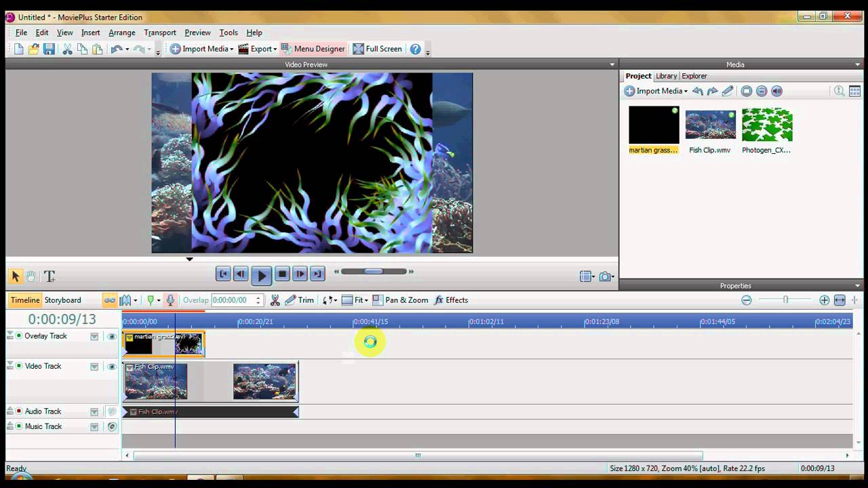Viewport: 868px width, 488px height.
Task: Open the marker dropdown arrow on the timeline toolbar
Action: tap(158, 301)
